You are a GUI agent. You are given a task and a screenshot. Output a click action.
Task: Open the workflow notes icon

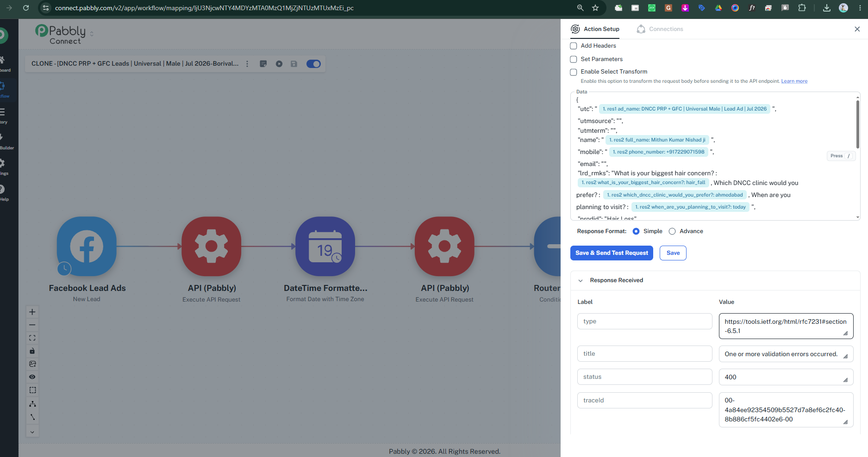[263, 64]
